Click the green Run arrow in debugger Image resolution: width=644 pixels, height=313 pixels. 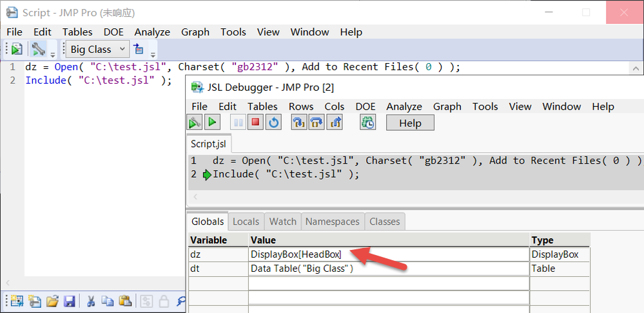click(212, 122)
